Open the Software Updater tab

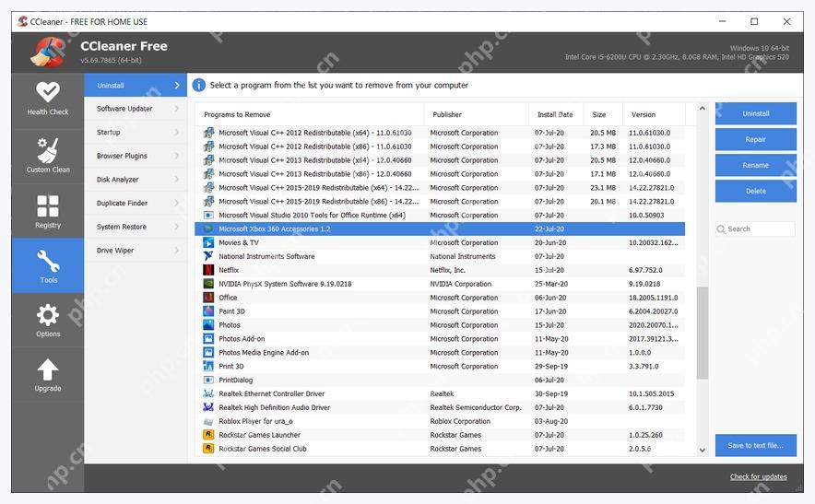136,109
